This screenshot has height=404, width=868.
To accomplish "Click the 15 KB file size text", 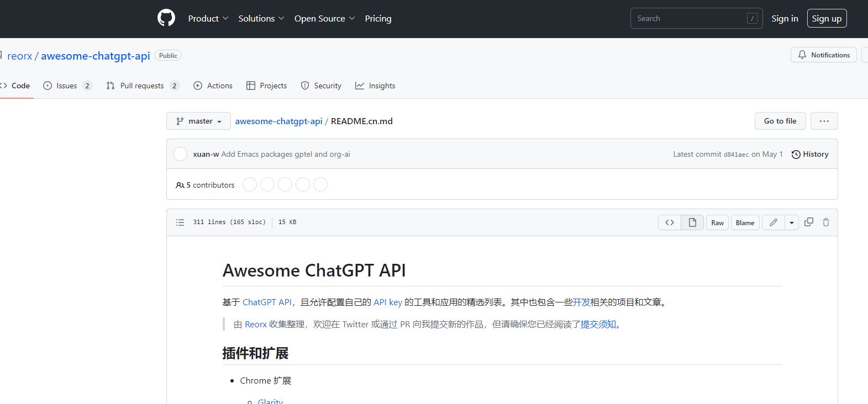I will click(287, 222).
